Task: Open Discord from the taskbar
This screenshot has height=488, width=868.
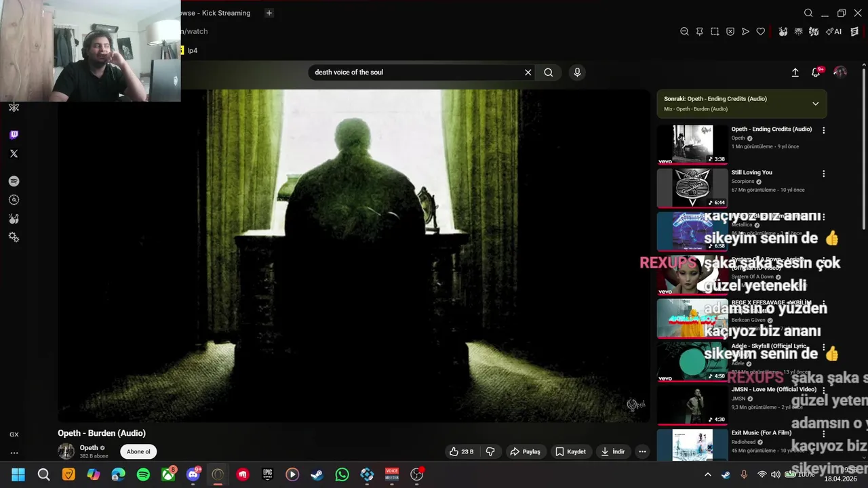Action: pyautogui.click(x=193, y=474)
